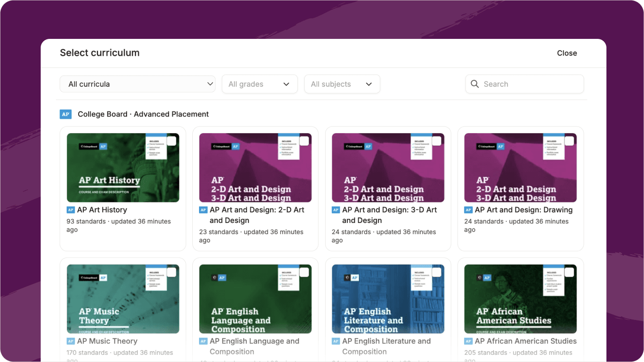Select the AP African American Studies checkbox
The width and height of the screenshot is (644, 362).
point(569,272)
